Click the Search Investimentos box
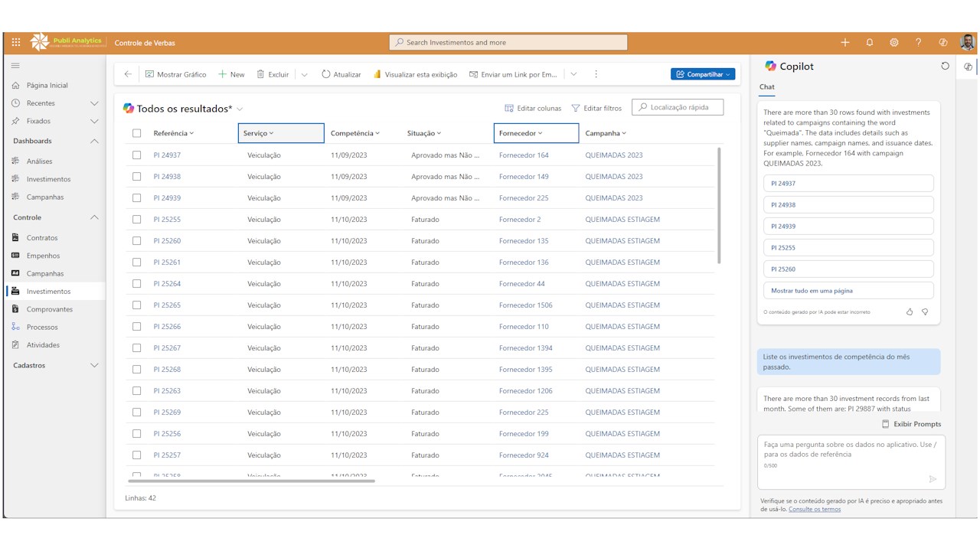This screenshot has height=551, width=980. (508, 43)
